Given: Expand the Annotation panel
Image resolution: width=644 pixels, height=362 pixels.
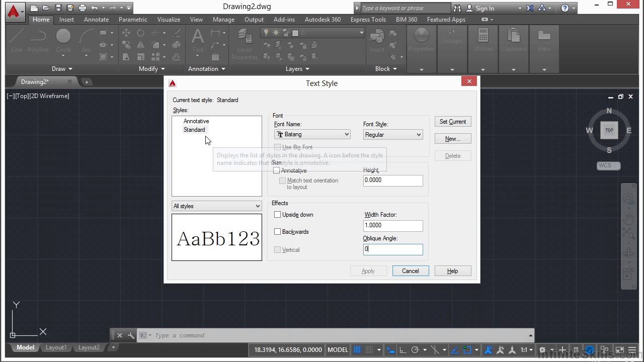Looking at the screenshot, I should tap(206, 69).
